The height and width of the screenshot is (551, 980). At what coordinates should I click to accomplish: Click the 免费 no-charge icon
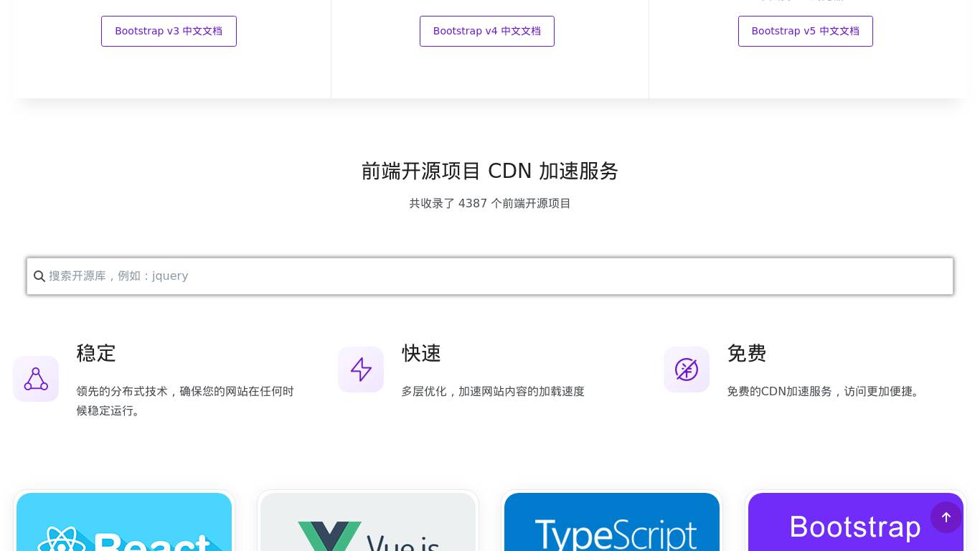(687, 369)
